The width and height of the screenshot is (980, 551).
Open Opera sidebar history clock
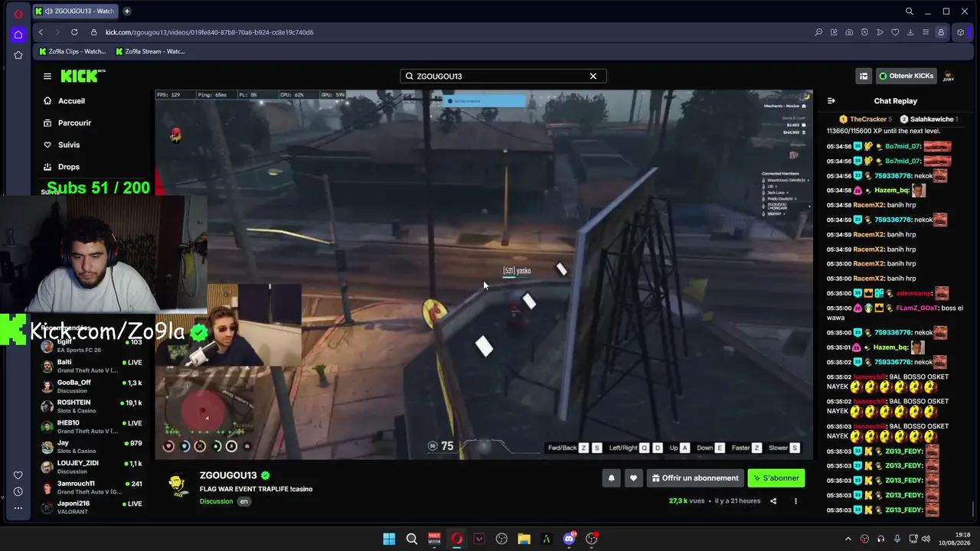tap(18, 491)
